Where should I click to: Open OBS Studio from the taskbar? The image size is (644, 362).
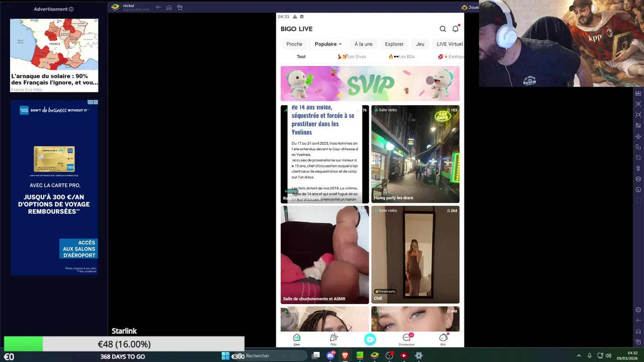389,355
